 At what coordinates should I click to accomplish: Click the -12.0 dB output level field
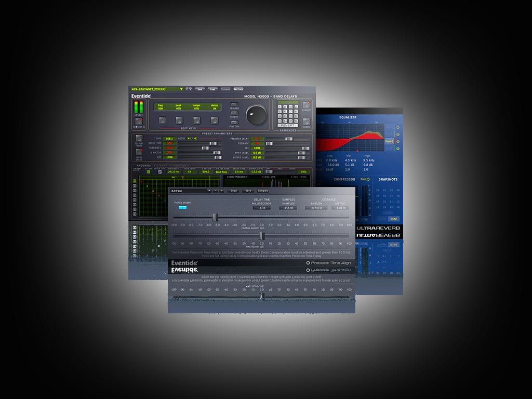[x=255, y=172]
